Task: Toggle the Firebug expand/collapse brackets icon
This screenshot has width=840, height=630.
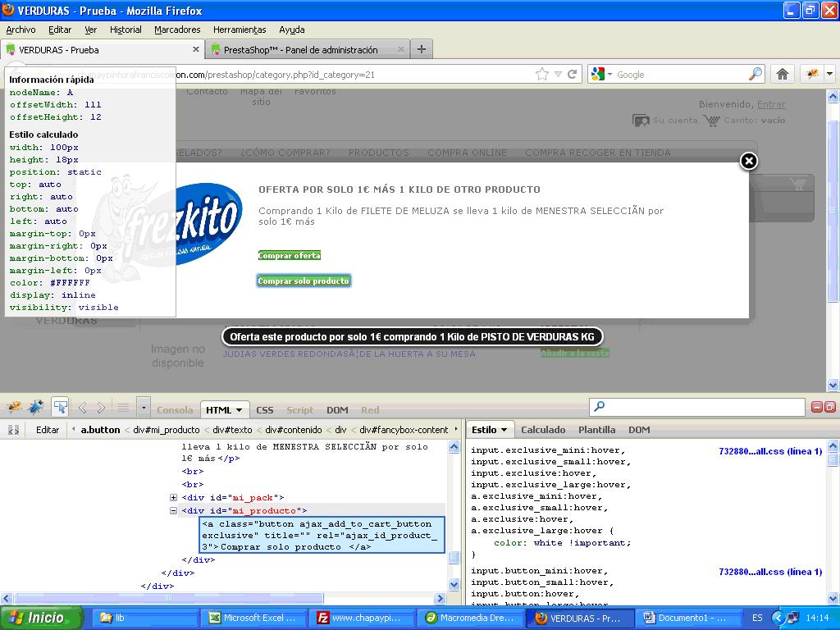Action: pos(13,430)
